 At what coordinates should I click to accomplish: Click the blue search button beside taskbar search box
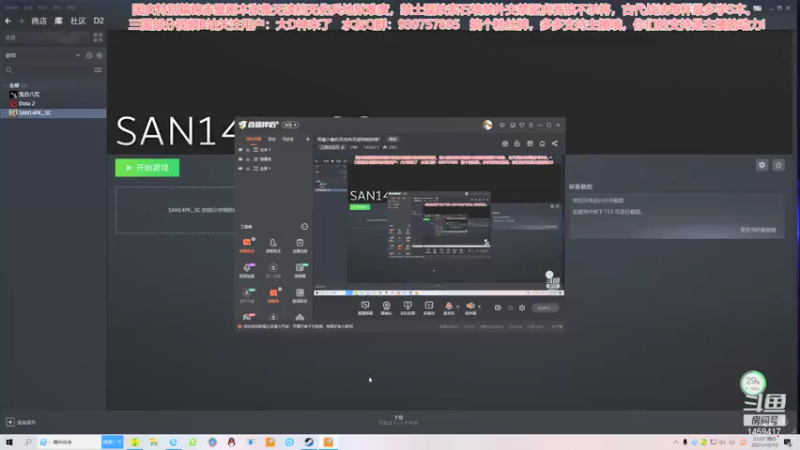(x=112, y=442)
